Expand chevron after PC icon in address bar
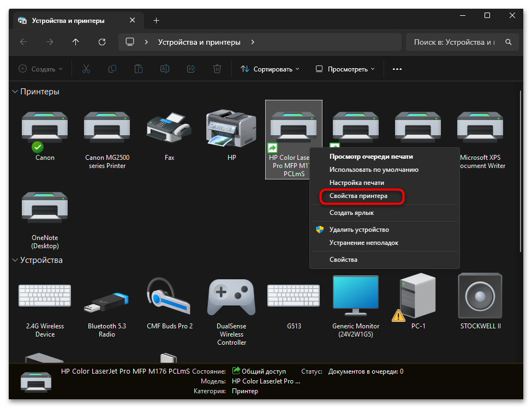The image size is (532, 408). (x=146, y=42)
